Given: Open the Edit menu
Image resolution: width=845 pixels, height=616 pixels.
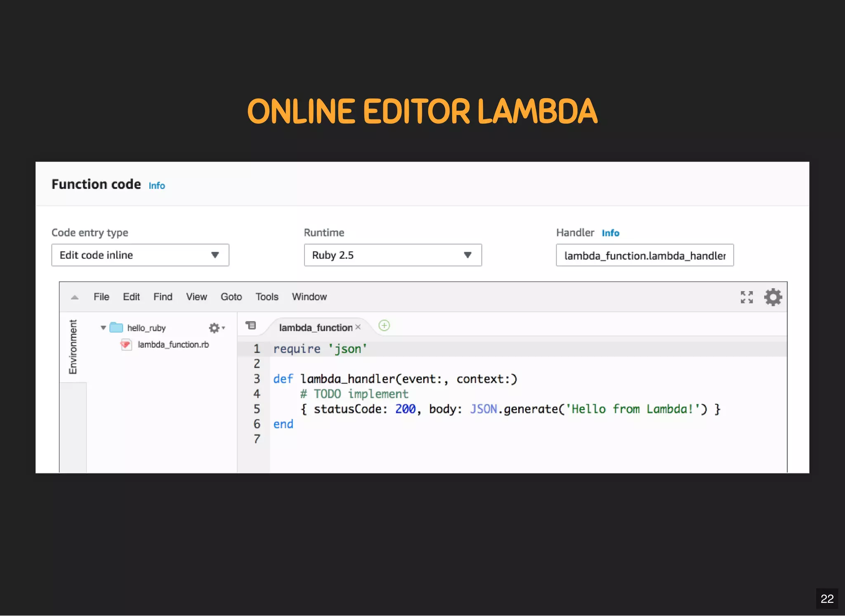Looking at the screenshot, I should (131, 297).
